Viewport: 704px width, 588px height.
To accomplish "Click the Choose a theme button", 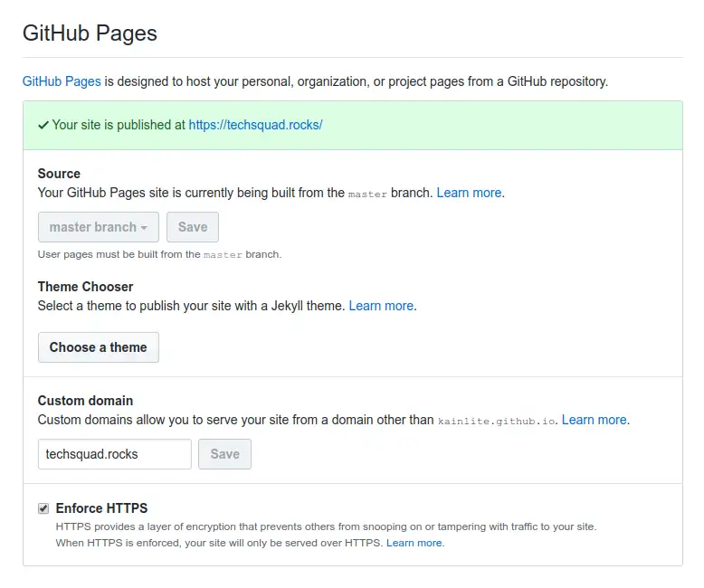I will 99,347.
